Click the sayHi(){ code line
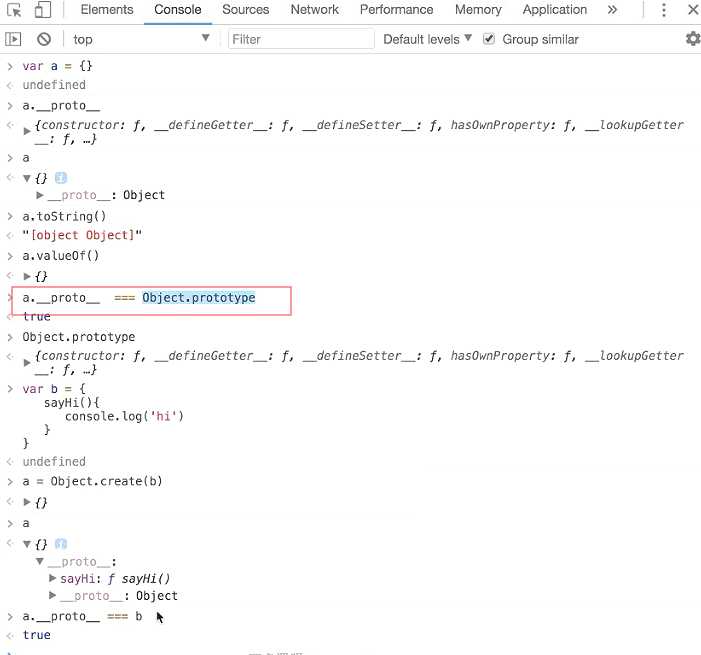Viewport: 701px width, 655px height. pos(72,403)
